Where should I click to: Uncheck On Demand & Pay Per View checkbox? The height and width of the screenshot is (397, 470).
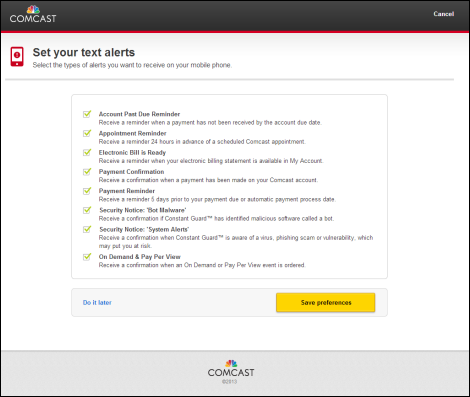click(x=87, y=257)
